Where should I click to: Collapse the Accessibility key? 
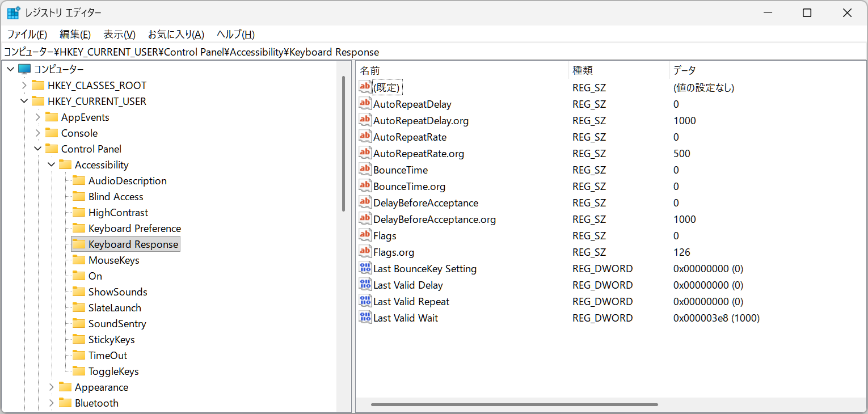point(51,165)
